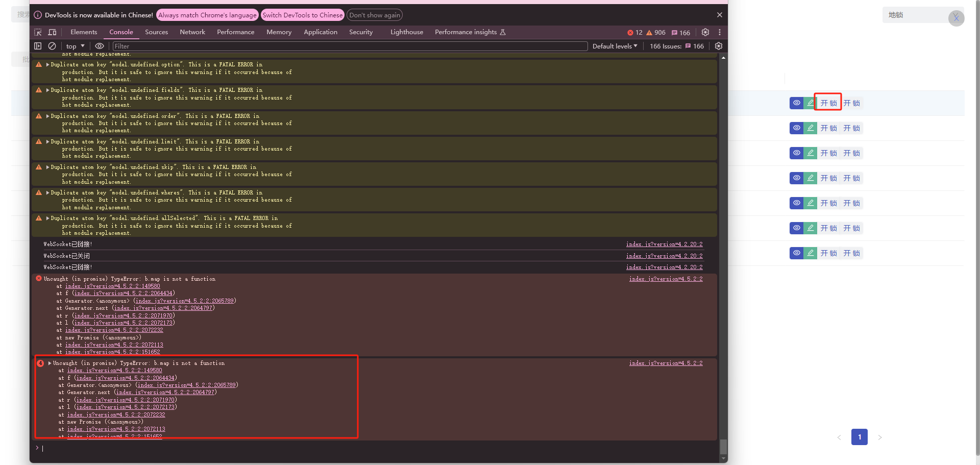980x465 pixels.
Task: Click page number 1 in pagination
Action: click(x=860, y=437)
